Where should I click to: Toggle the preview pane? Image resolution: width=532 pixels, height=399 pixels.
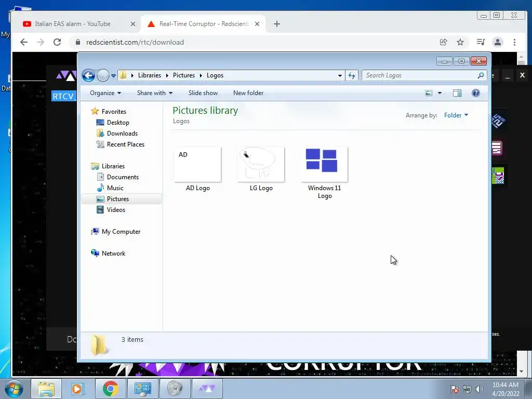457,93
